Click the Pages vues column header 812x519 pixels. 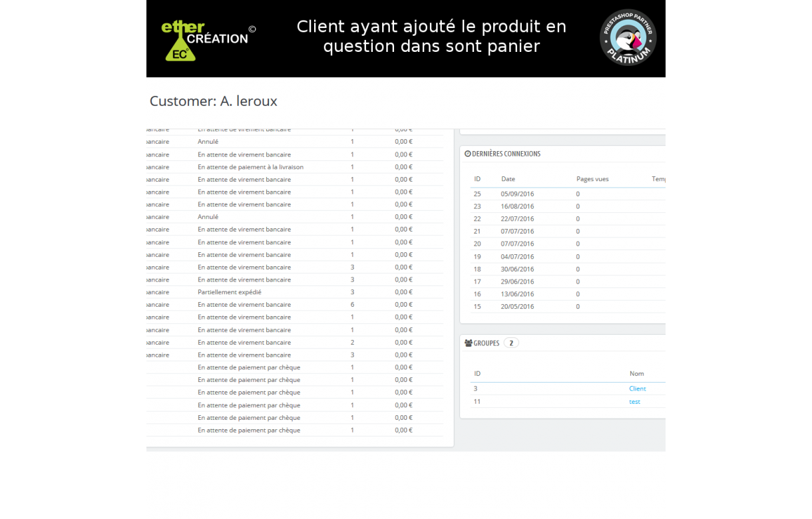(x=592, y=179)
